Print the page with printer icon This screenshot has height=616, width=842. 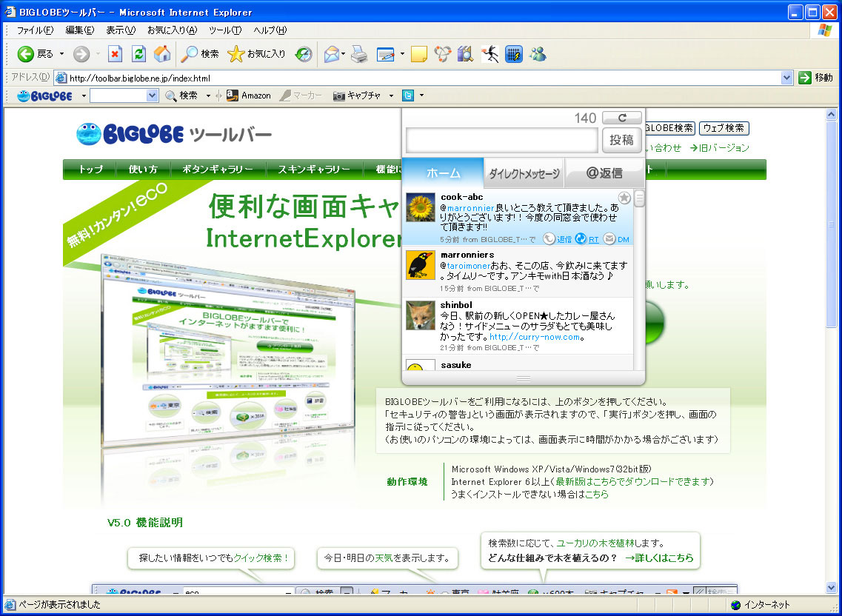(359, 54)
